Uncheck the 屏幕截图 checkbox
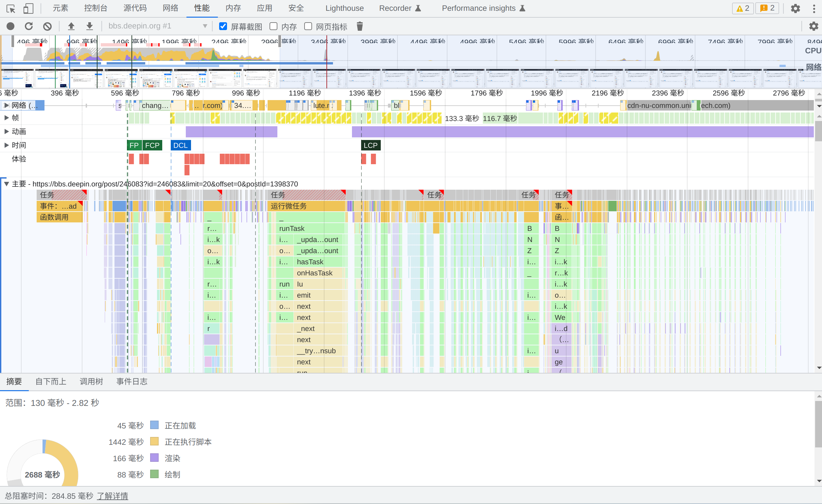Viewport: 822px width, 504px height. (x=223, y=26)
